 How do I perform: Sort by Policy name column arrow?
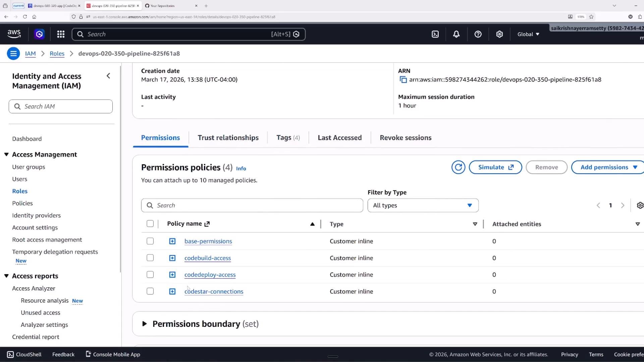point(312,224)
